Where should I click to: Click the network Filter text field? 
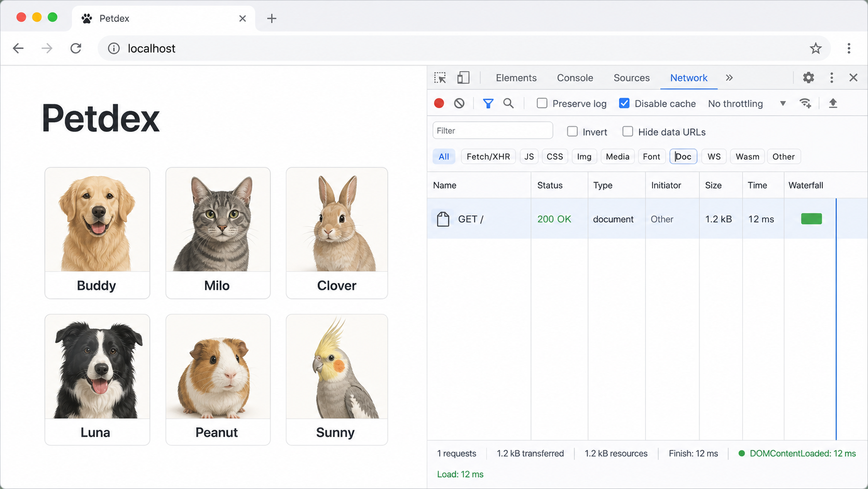pos(493,130)
